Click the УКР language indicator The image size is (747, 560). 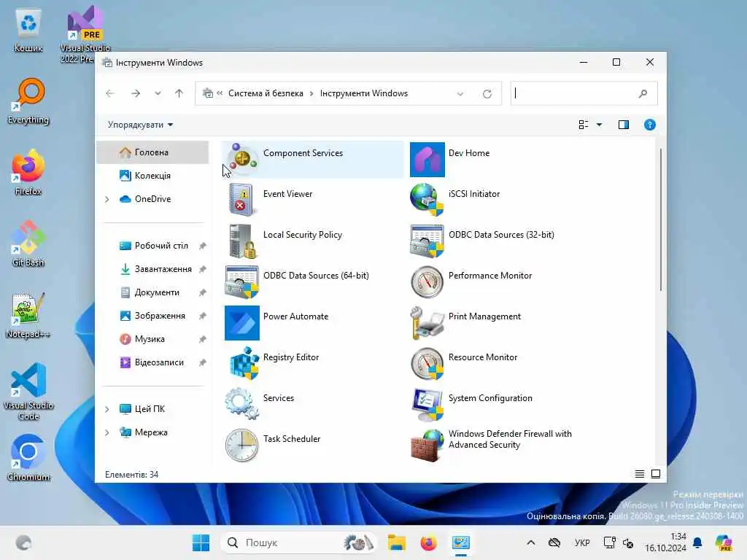click(x=582, y=542)
